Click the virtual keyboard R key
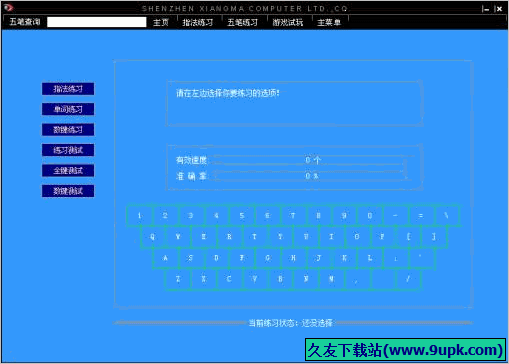 [229, 237]
